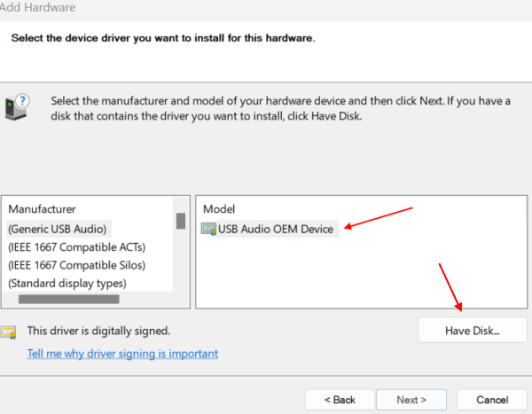Click the Model column header
Image resolution: width=532 pixels, height=414 pixels.
tap(219, 209)
